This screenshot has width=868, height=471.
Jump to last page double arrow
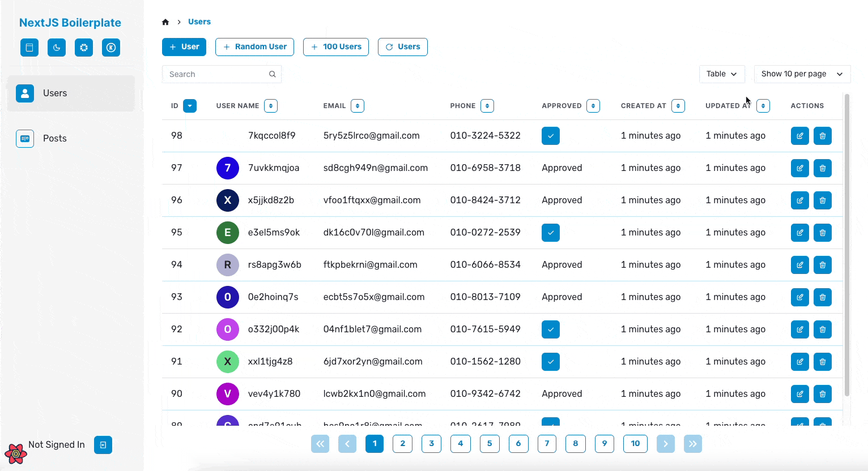pyautogui.click(x=693, y=444)
